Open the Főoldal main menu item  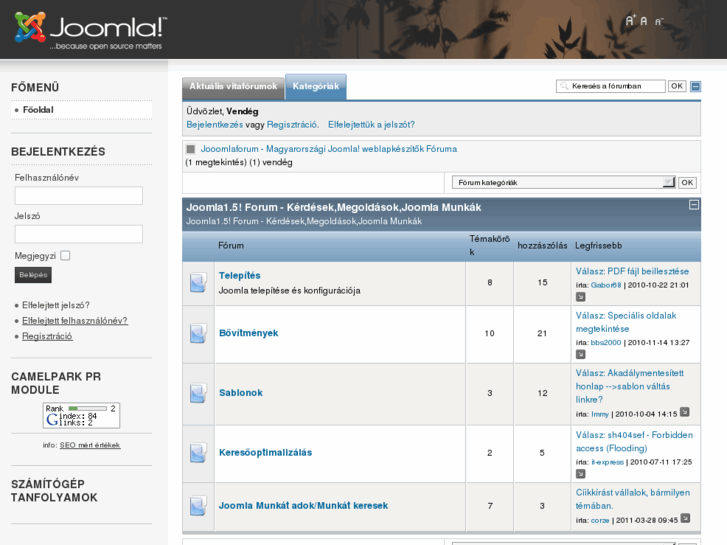[x=38, y=110]
